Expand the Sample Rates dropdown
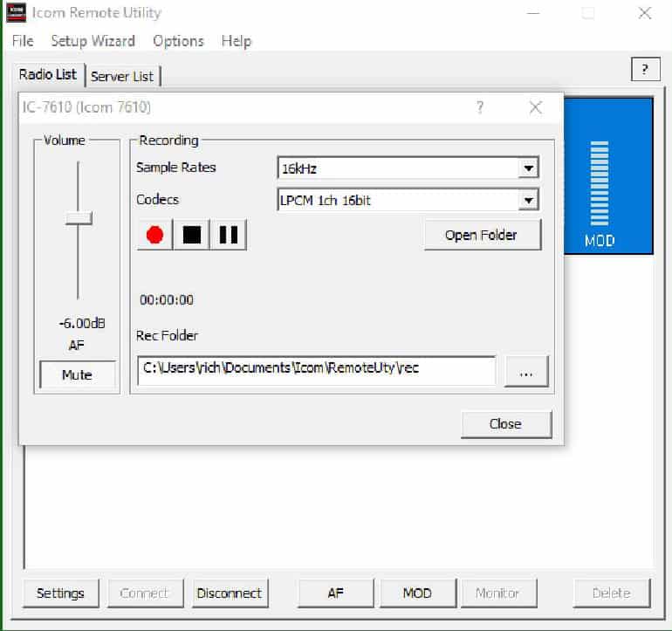 (x=527, y=168)
